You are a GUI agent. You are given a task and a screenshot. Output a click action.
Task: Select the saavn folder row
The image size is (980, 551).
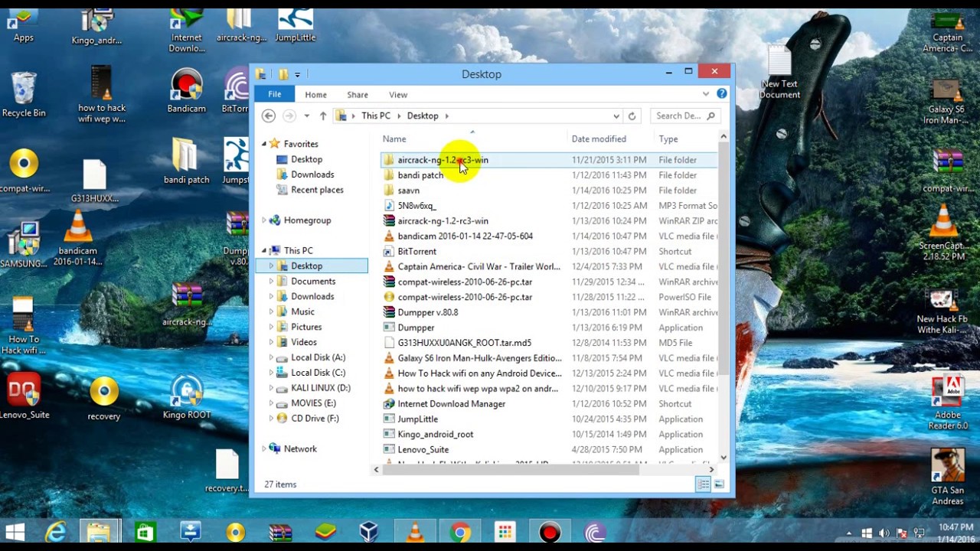[x=549, y=191]
